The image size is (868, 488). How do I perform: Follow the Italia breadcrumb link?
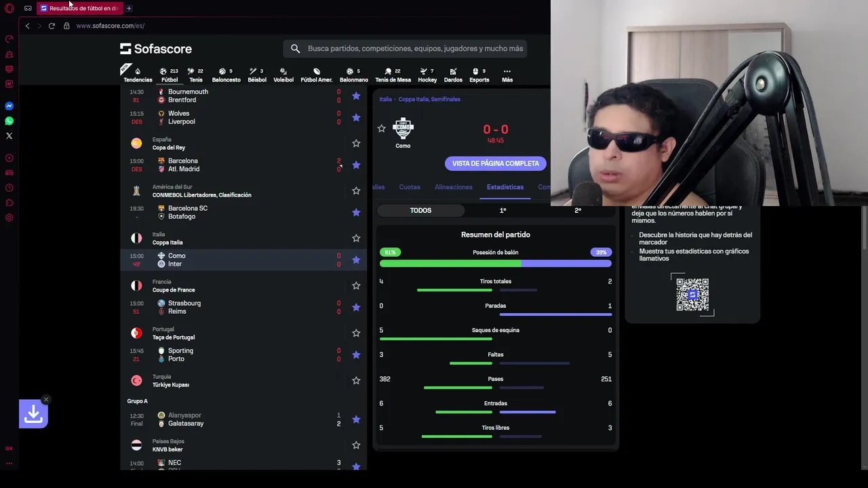[x=386, y=99]
